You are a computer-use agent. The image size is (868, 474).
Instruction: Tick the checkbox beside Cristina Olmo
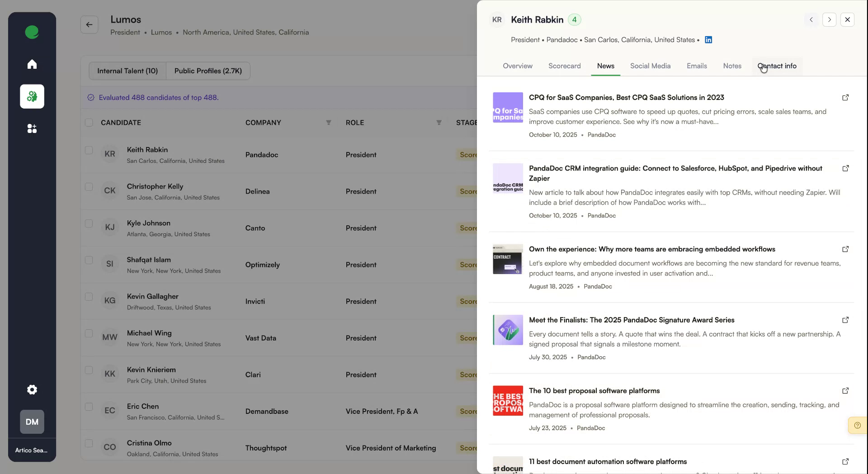click(89, 444)
